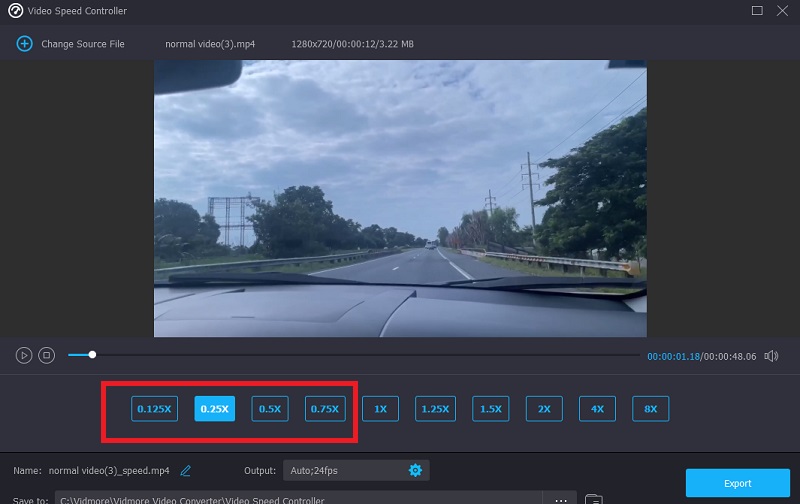Mute audio with the speaker icon
This screenshot has width=800, height=504.
click(x=771, y=356)
